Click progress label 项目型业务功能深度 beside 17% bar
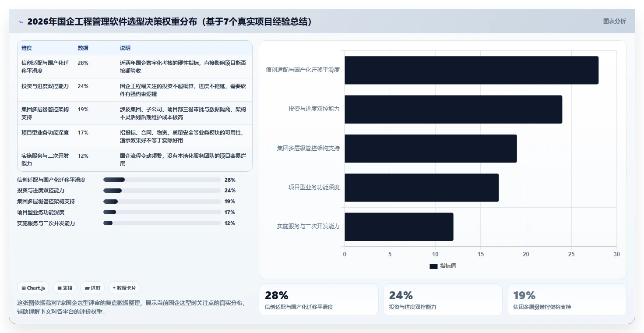This screenshot has width=644, height=333. (x=41, y=212)
